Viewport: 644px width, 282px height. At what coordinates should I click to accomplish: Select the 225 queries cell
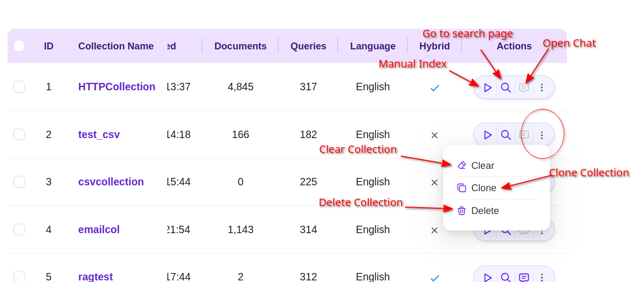[308, 182]
